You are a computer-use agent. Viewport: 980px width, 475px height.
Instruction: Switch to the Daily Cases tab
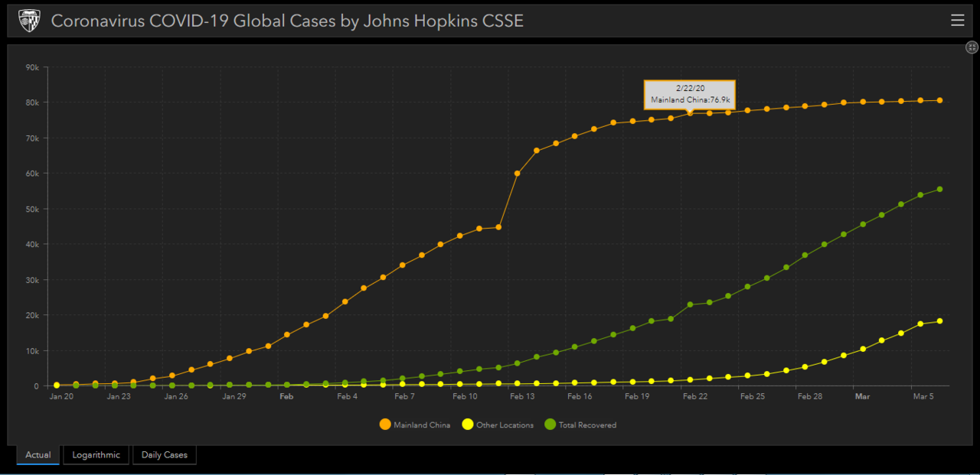(165, 455)
